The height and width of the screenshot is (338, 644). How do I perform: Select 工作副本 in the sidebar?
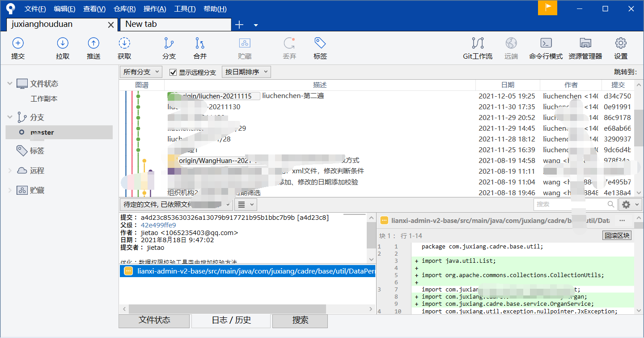44,99
